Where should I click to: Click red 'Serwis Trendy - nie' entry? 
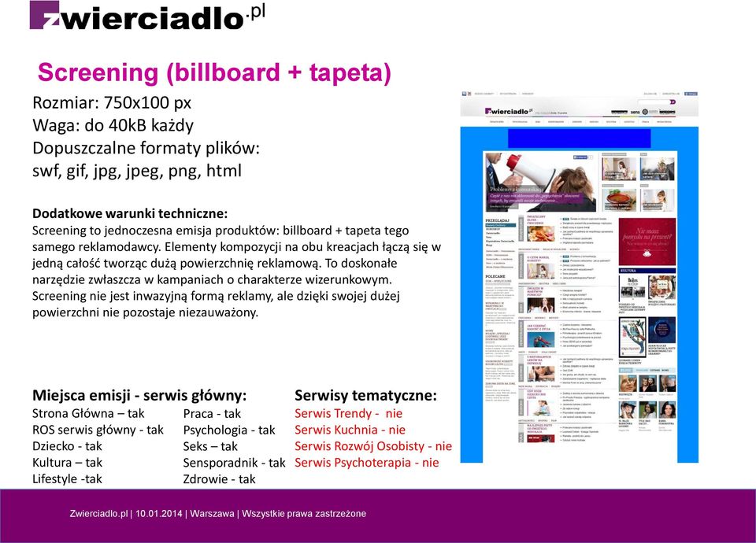point(349,413)
